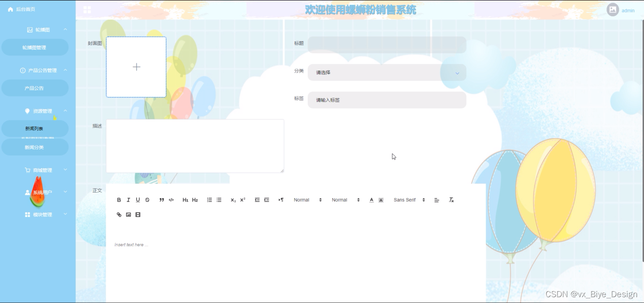Toggle sidebar with grid icon
Screen dimensions: 644x303
tap(87, 10)
